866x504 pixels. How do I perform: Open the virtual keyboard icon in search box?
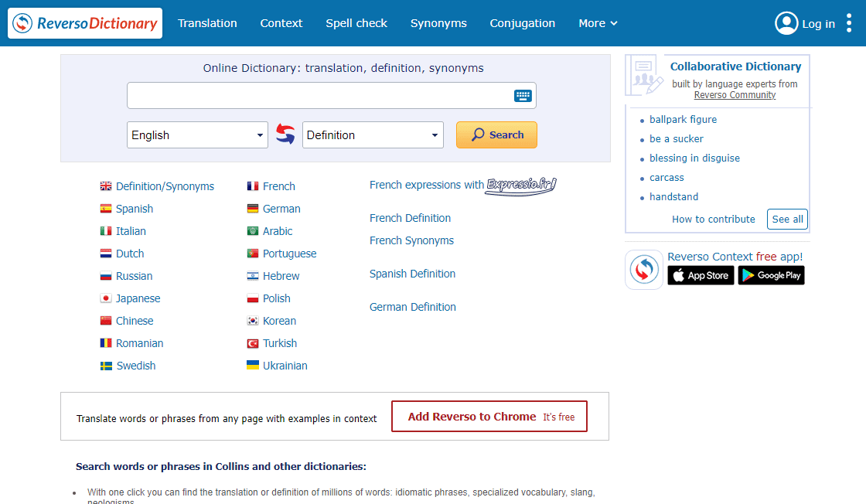pos(523,96)
